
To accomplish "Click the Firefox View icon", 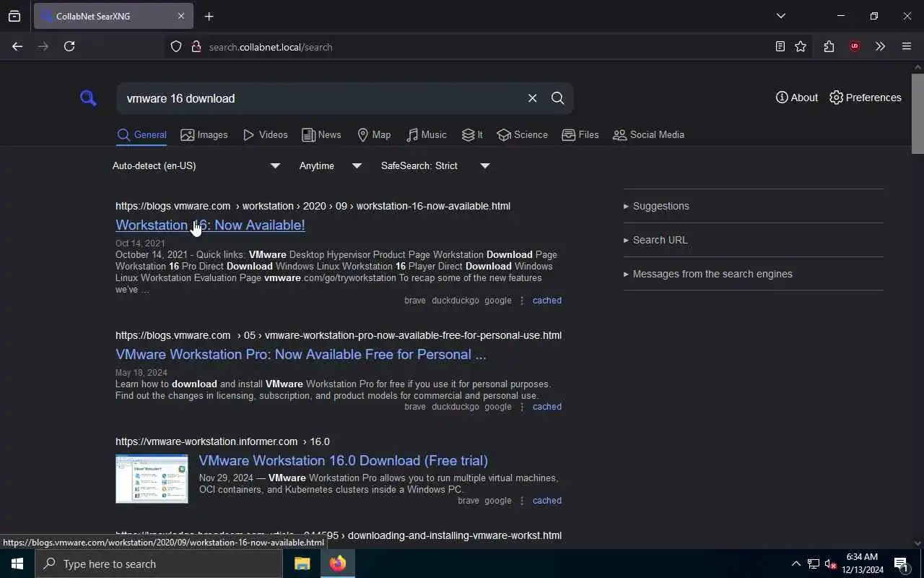I will [x=14, y=16].
